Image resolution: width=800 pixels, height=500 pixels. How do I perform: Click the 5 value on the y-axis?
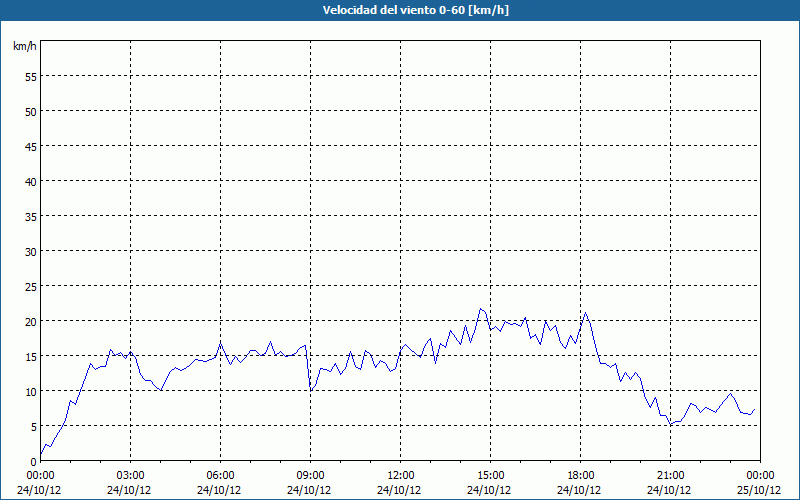[x=34, y=427]
